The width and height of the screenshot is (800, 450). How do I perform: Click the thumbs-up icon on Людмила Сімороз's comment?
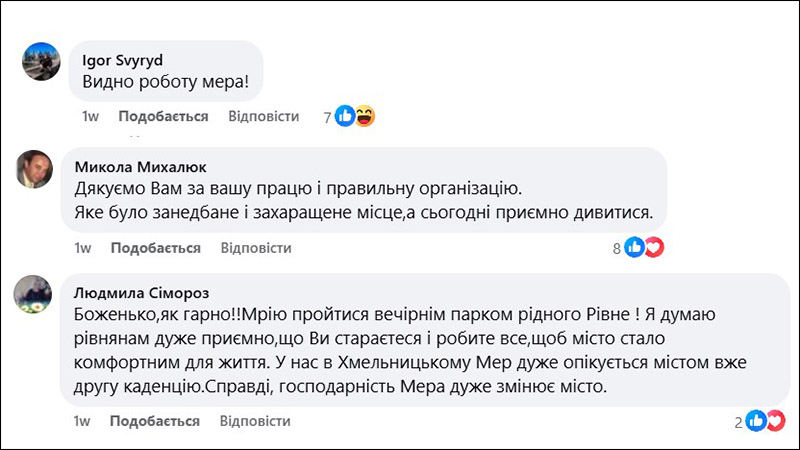tap(756, 421)
